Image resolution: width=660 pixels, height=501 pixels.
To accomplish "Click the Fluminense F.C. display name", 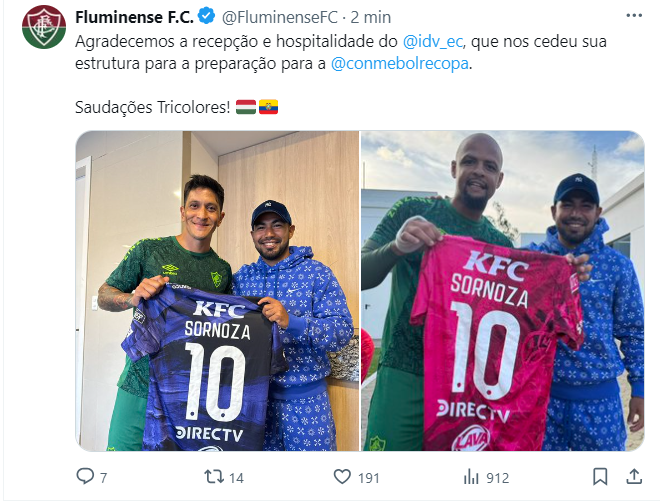I will [x=134, y=17].
